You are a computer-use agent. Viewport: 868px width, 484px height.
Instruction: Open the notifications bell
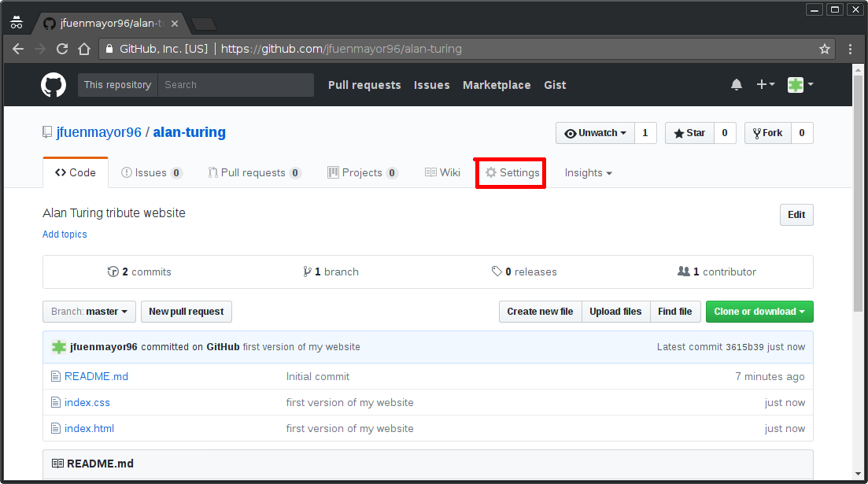(x=736, y=84)
